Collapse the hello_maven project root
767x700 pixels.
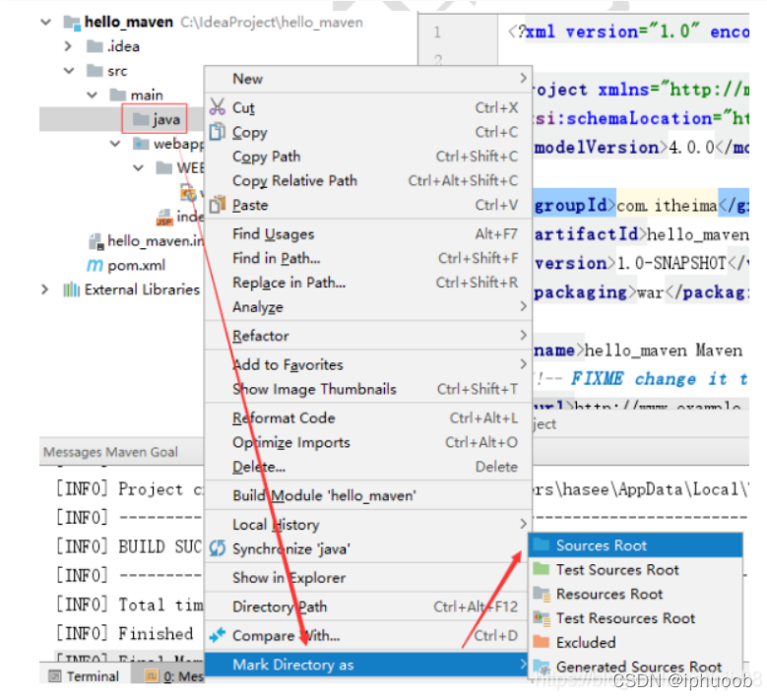click(46, 22)
